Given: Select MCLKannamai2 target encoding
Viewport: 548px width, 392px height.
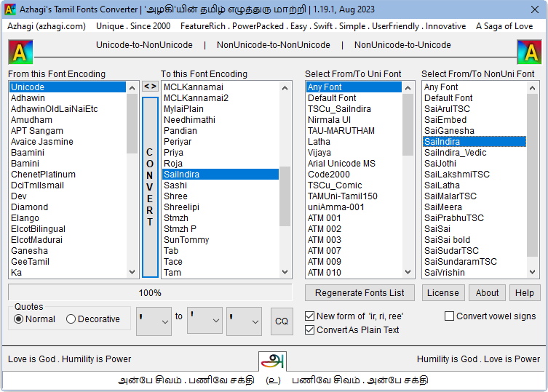Looking at the screenshot, I should pos(221,98).
